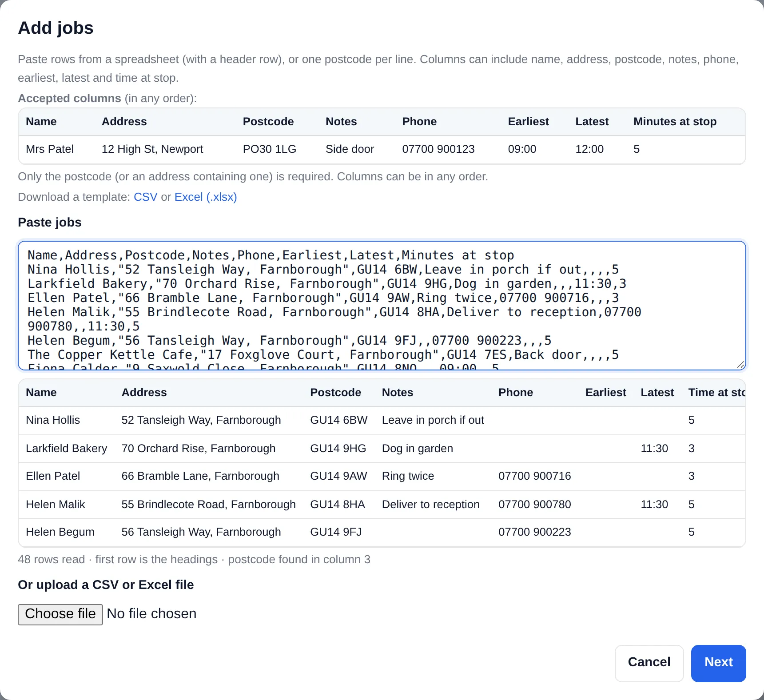Click phone number 07700 900223
Image resolution: width=764 pixels, height=700 pixels.
point(535,532)
